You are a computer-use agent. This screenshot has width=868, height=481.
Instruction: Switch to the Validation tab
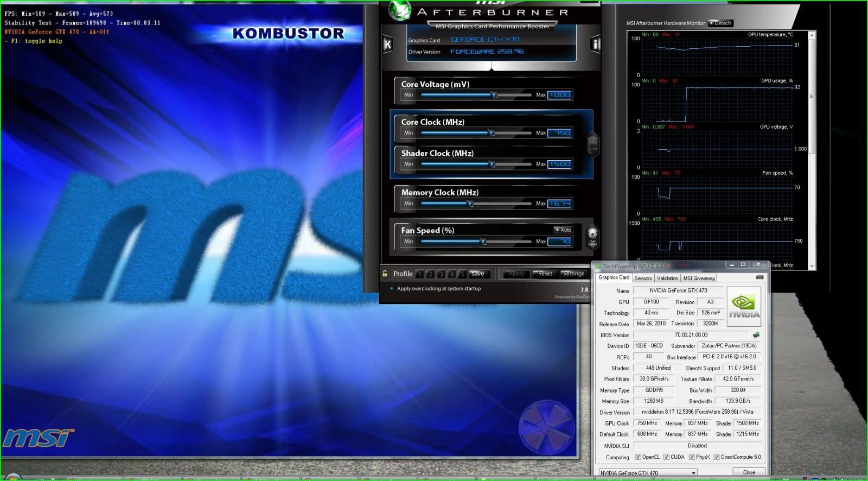point(667,278)
